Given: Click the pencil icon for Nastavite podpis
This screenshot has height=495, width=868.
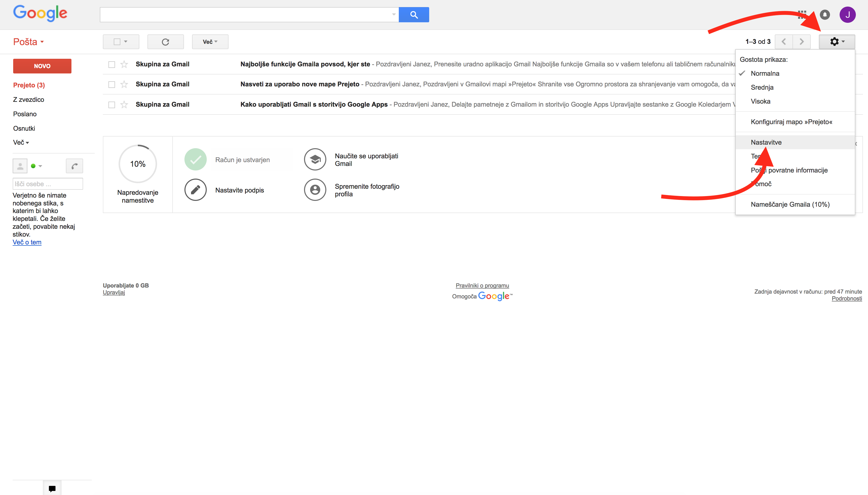Looking at the screenshot, I should point(196,190).
